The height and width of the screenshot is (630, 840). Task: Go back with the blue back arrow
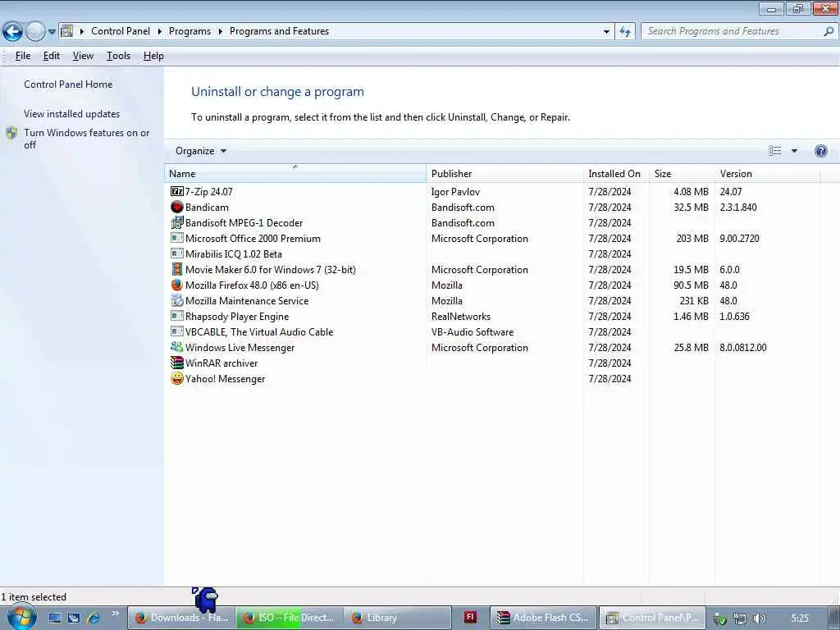pos(12,32)
